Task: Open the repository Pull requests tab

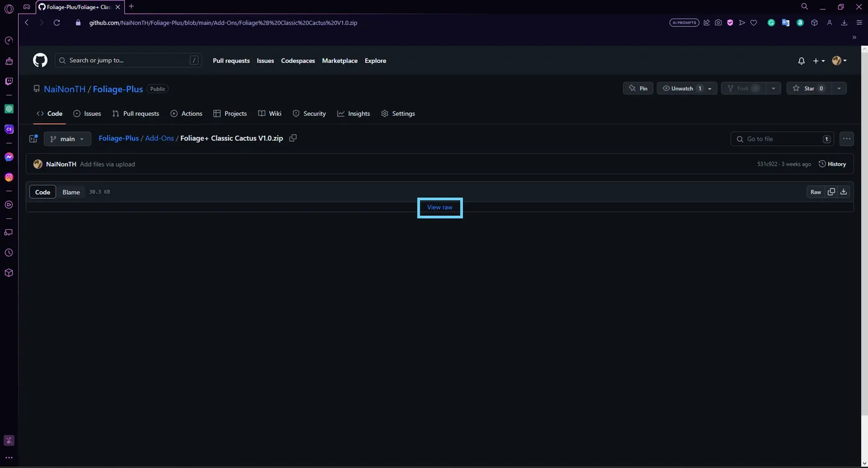Action: coord(136,113)
